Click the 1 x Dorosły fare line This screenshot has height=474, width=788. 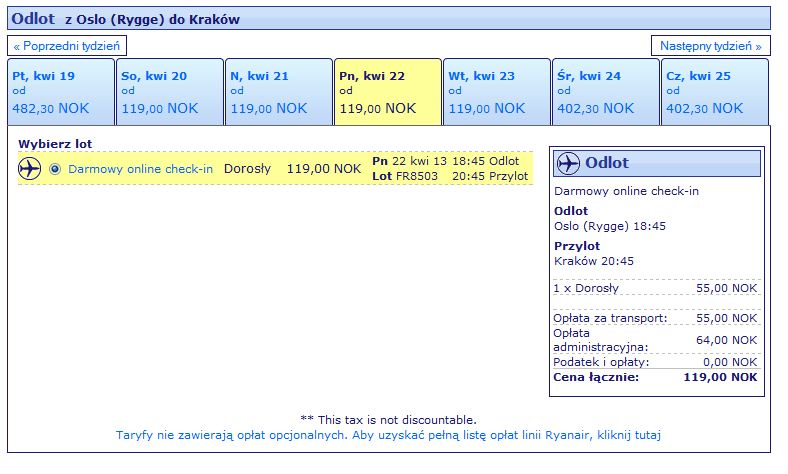[x=655, y=289]
